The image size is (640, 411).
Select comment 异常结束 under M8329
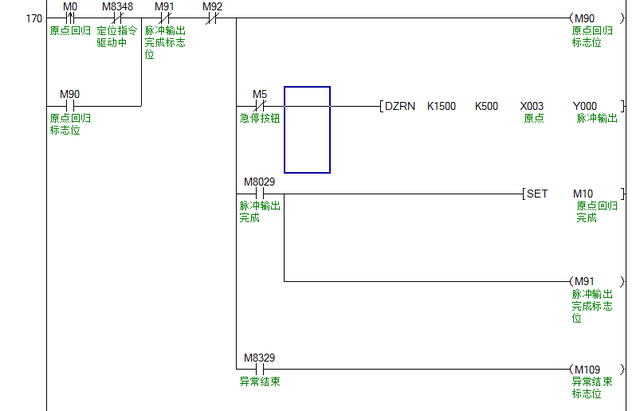[x=260, y=382]
